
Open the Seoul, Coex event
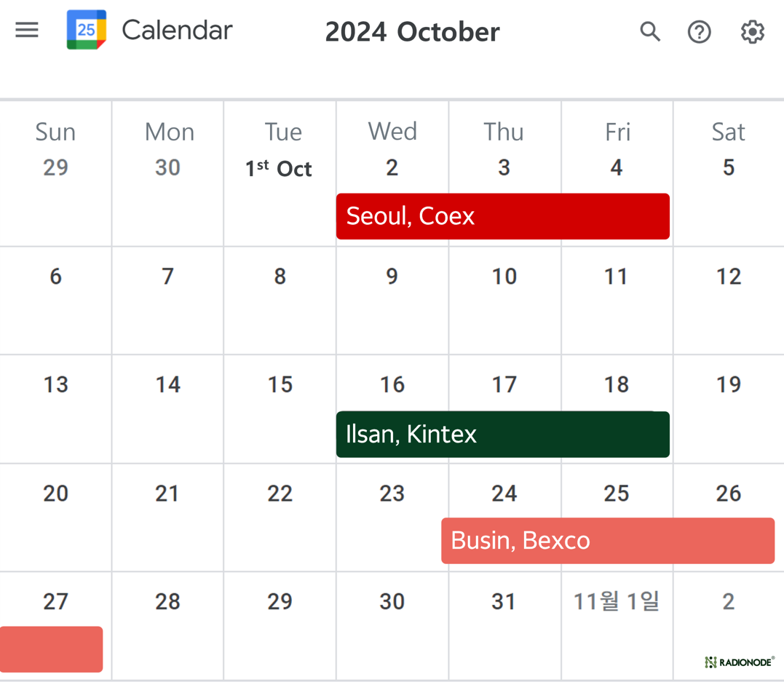click(502, 216)
